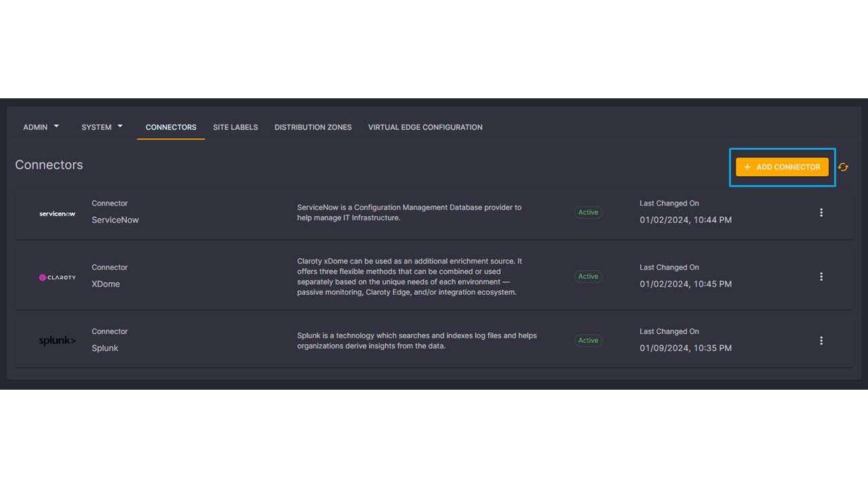868x488 pixels.
Task: Click the Claroty xDome description text
Action: tap(410, 277)
